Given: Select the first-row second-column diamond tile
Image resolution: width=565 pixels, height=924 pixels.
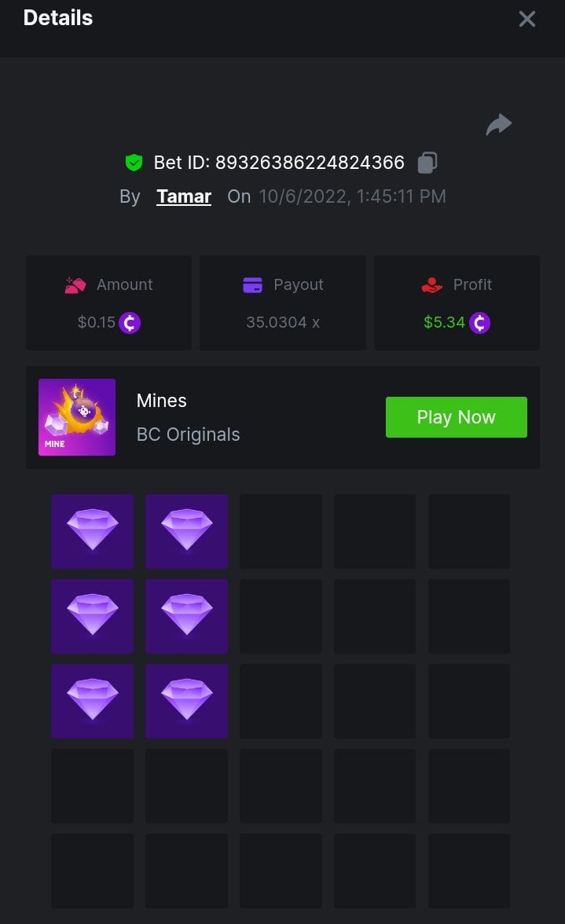Looking at the screenshot, I should [187, 531].
